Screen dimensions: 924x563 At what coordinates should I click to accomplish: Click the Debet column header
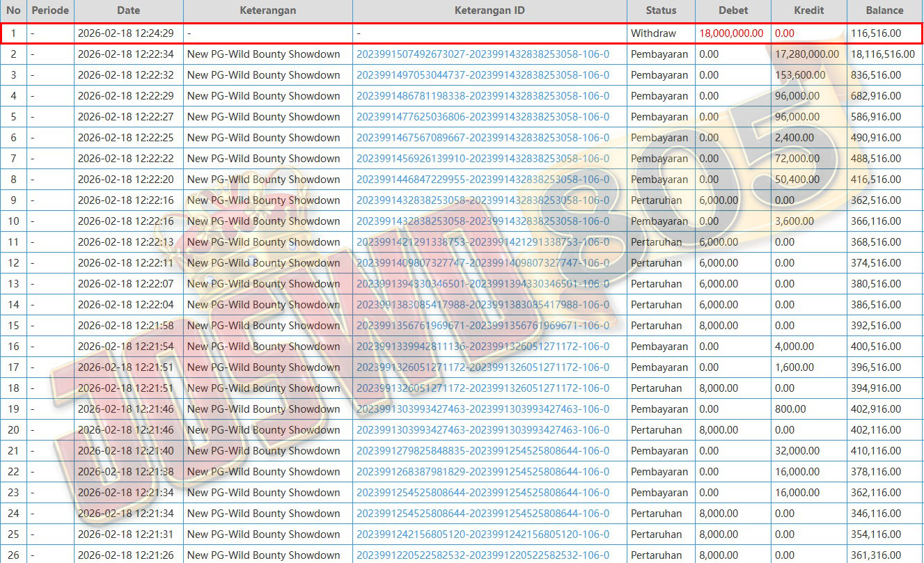coord(733,10)
